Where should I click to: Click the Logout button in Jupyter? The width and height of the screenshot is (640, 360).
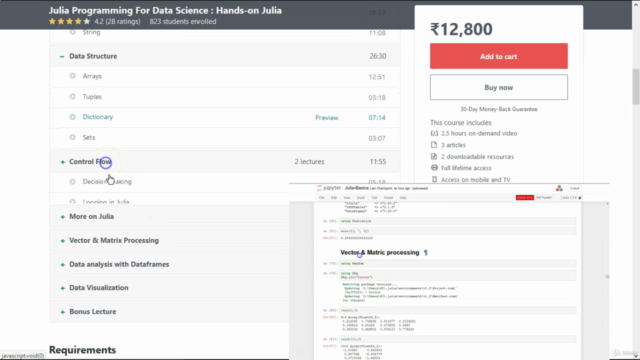coord(575,188)
